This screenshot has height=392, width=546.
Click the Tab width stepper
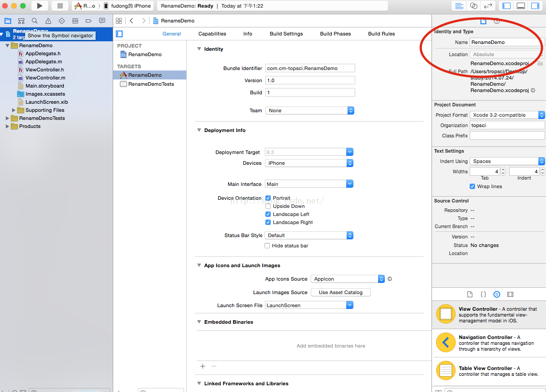pos(503,172)
